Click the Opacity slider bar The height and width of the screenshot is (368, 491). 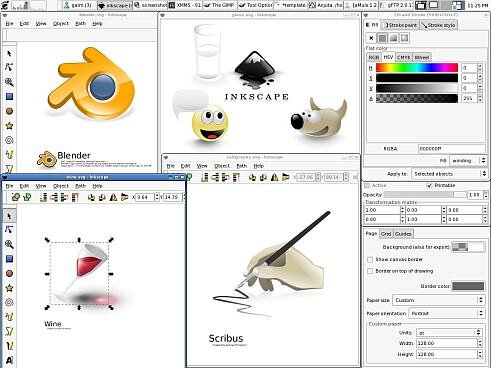(425, 194)
